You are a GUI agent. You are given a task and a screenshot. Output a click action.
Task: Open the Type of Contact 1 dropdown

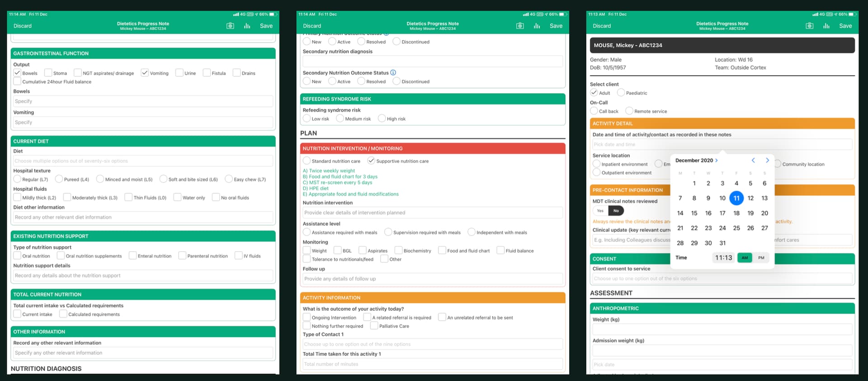(x=432, y=344)
